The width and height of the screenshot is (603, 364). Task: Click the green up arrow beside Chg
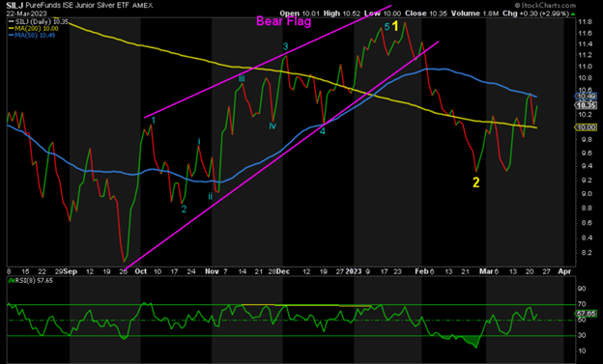[x=573, y=14]
